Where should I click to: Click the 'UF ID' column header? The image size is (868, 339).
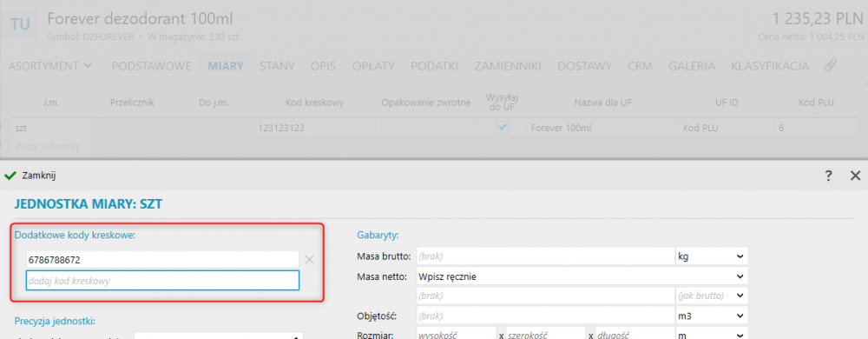coord(727,103)
